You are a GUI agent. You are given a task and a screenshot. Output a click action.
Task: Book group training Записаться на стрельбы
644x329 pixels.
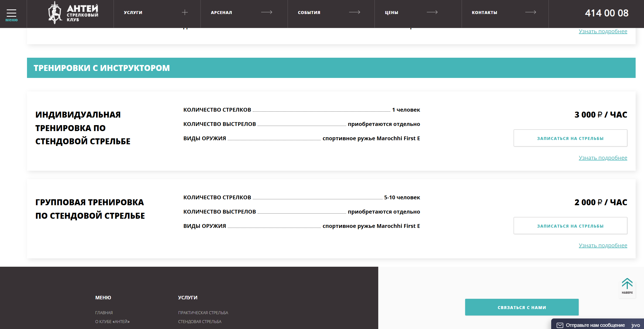(x=570, y=226)
